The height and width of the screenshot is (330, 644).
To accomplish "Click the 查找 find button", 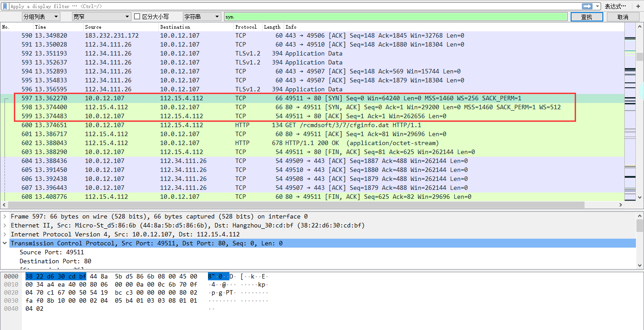I will 587,17.
